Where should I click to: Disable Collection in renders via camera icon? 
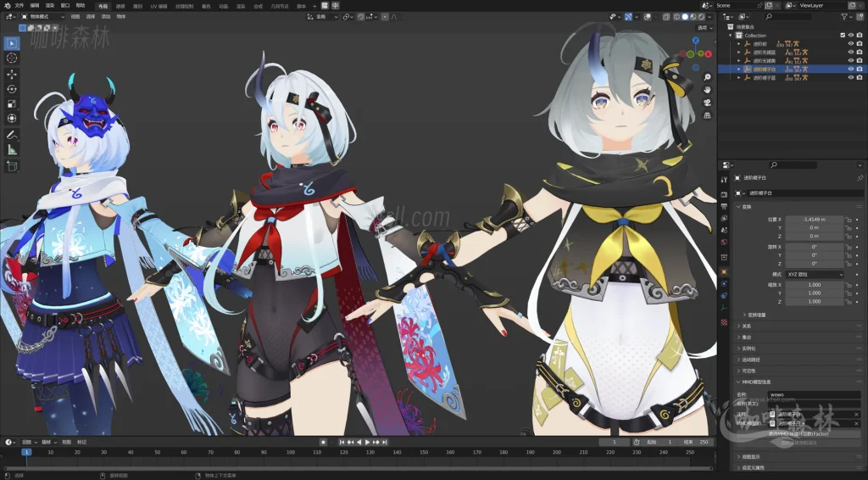860,36
